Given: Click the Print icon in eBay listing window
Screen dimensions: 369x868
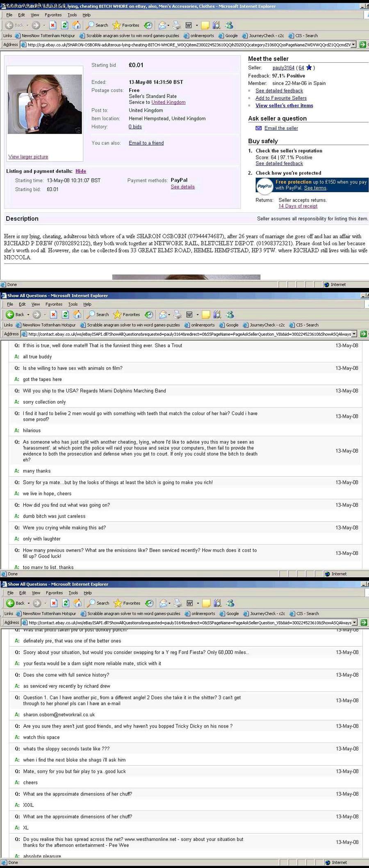Looking at the screenshot, I should click(177, 25).
